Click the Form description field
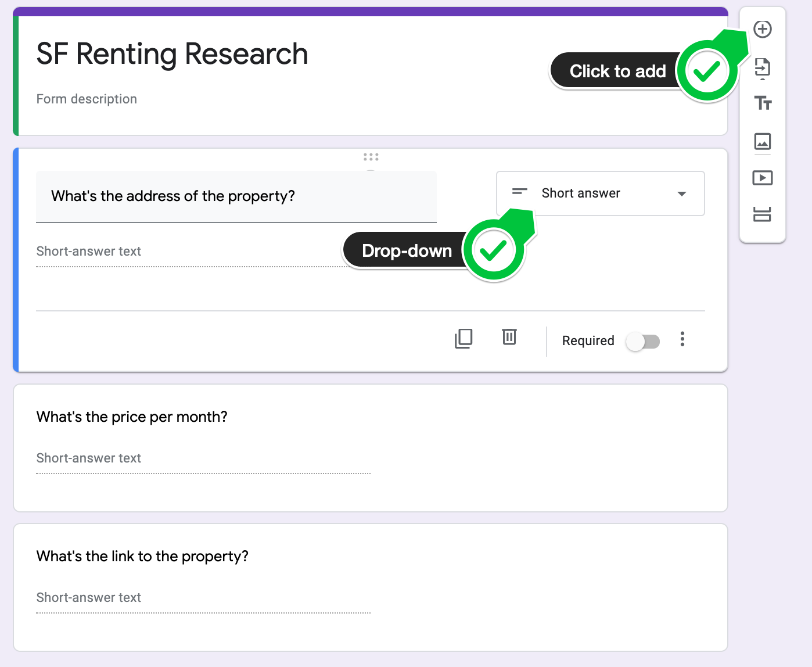812x667 pixels. click(x=87, y=99)
